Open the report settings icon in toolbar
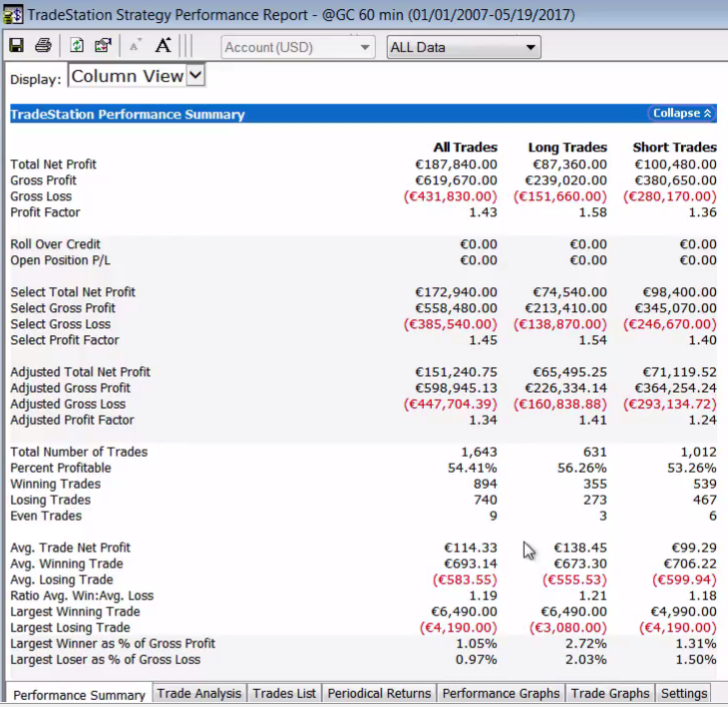The height and width of the screenshot is (707, 728). [x=103, y=46]
